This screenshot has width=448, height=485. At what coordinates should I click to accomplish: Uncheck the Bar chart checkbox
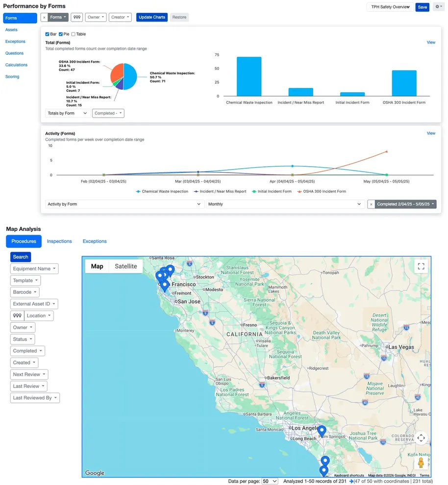pyautogui.click(x=48, y=34)
